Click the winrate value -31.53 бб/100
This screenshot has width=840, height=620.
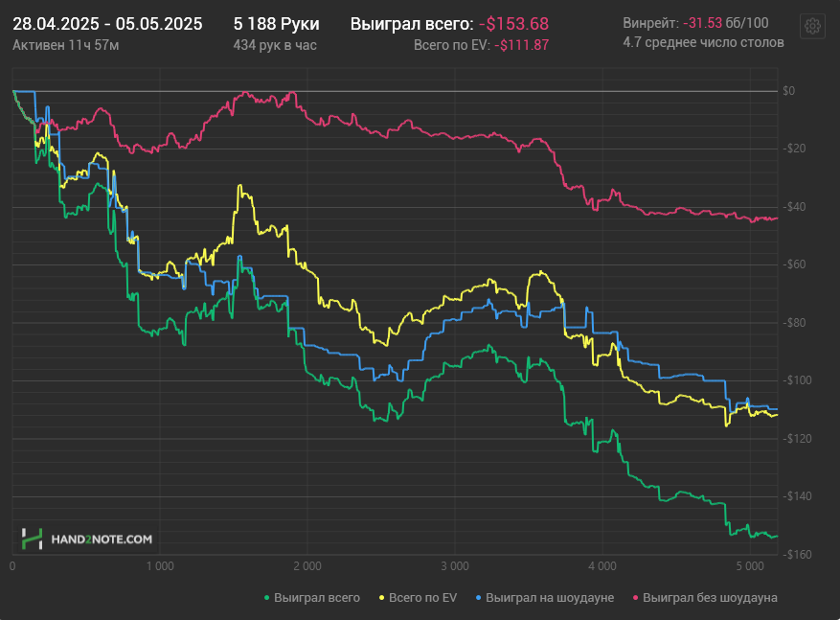coord(725,23)
